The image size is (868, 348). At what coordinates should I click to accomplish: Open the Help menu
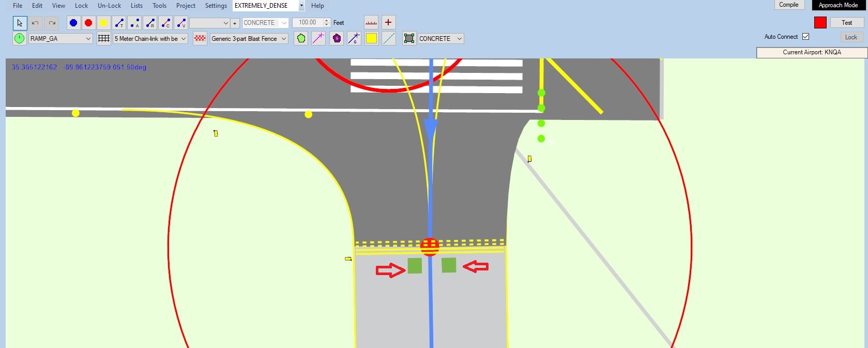[317, 6]
